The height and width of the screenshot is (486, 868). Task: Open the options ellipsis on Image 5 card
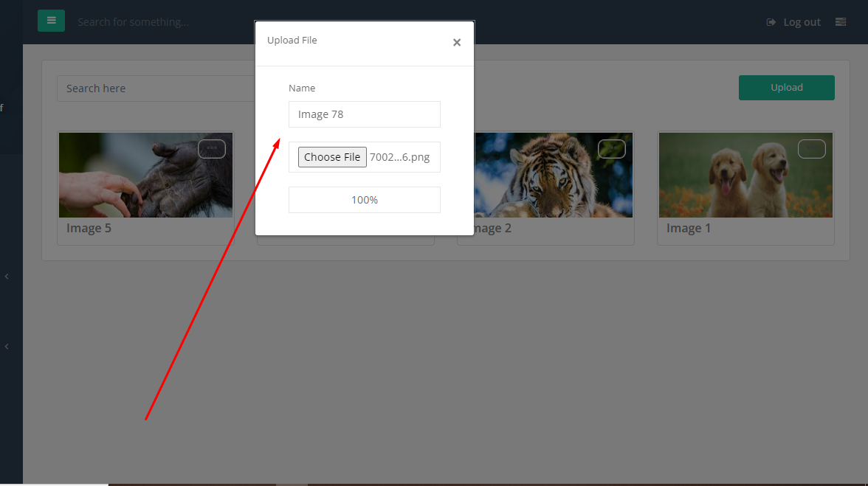[x=212, y=148]
